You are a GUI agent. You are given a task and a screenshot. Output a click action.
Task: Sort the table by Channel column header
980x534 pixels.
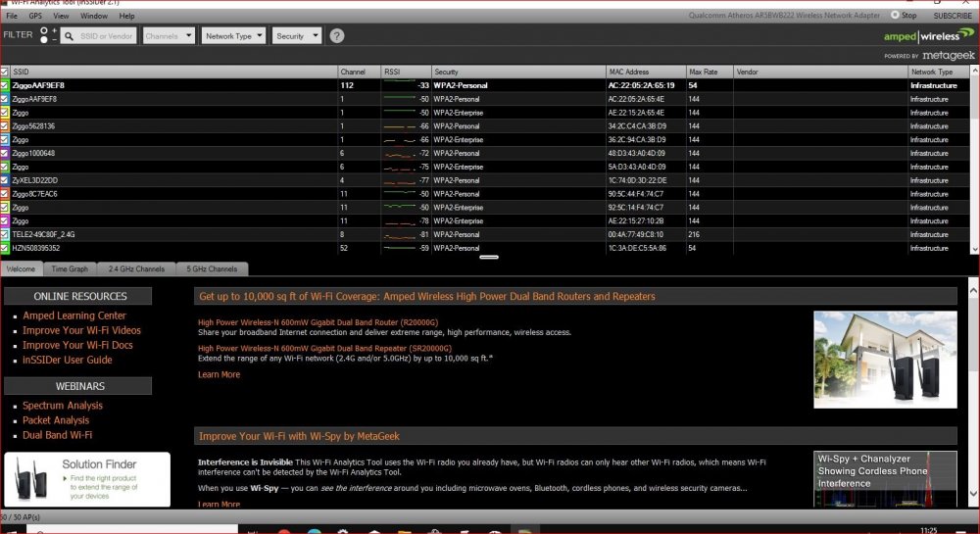tap(360, 72)
